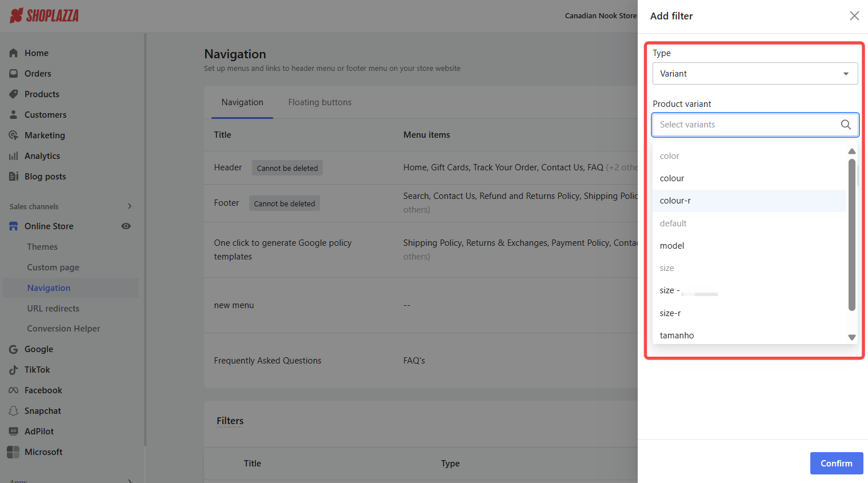Open the Type dropdown showing Variant
This screenshot has height=483, width=868.
pyautogui.click(x=755, y=73)
